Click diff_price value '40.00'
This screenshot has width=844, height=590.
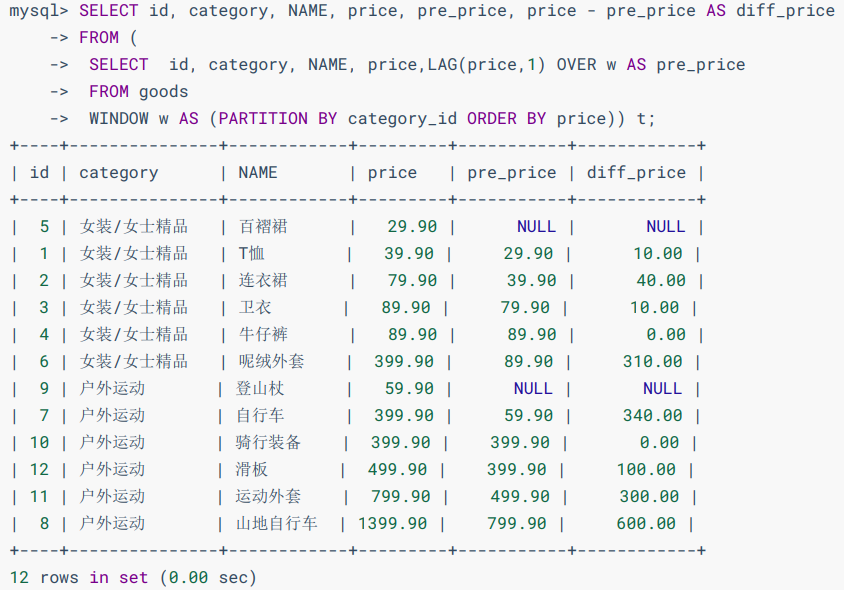point(661,280)
